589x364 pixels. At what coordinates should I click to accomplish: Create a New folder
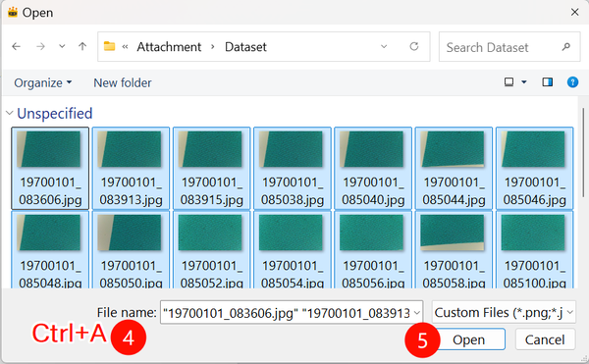[x=123, y=82]
